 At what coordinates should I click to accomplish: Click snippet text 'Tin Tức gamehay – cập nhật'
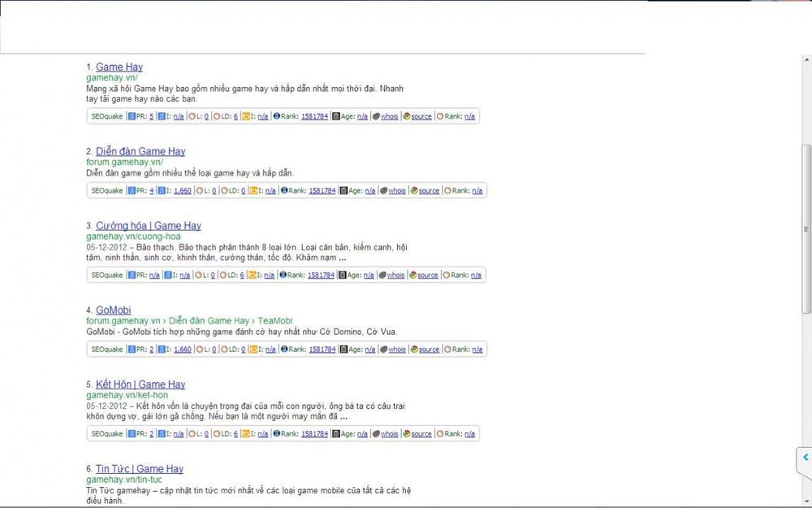[x=138, y=490]
